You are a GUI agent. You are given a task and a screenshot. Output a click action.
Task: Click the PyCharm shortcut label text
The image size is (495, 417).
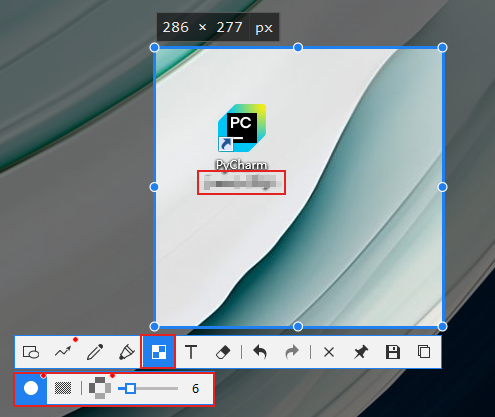click(x=241, y=165)
